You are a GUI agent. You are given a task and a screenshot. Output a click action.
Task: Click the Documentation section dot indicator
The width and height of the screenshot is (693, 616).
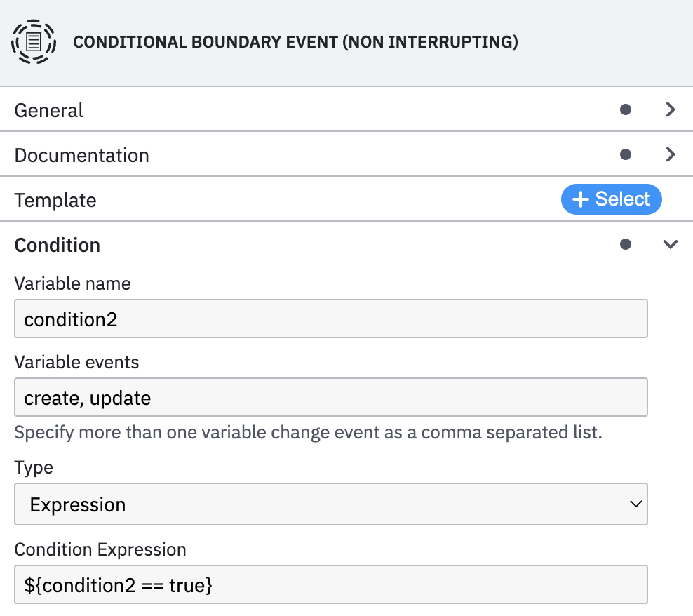coord(626,154)
